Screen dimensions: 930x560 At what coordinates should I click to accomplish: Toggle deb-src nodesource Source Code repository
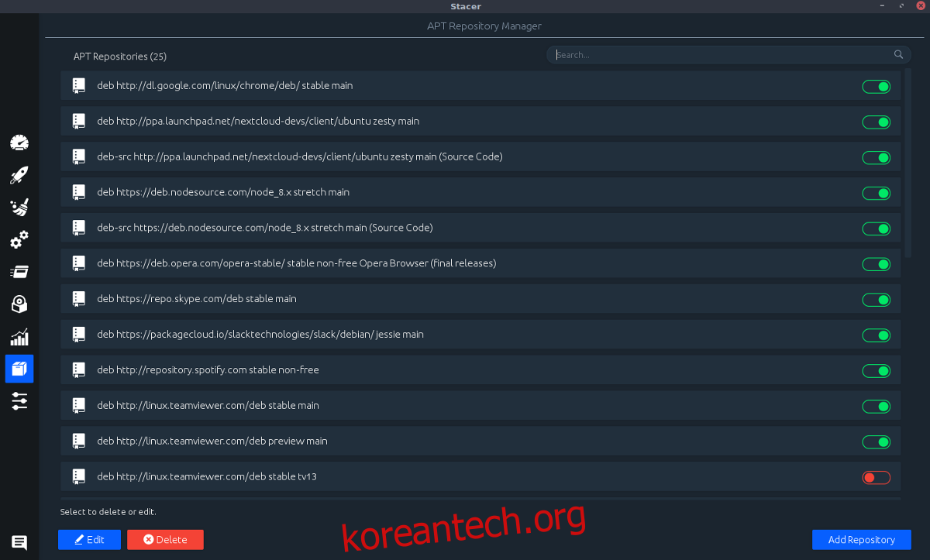click(877, 229)
